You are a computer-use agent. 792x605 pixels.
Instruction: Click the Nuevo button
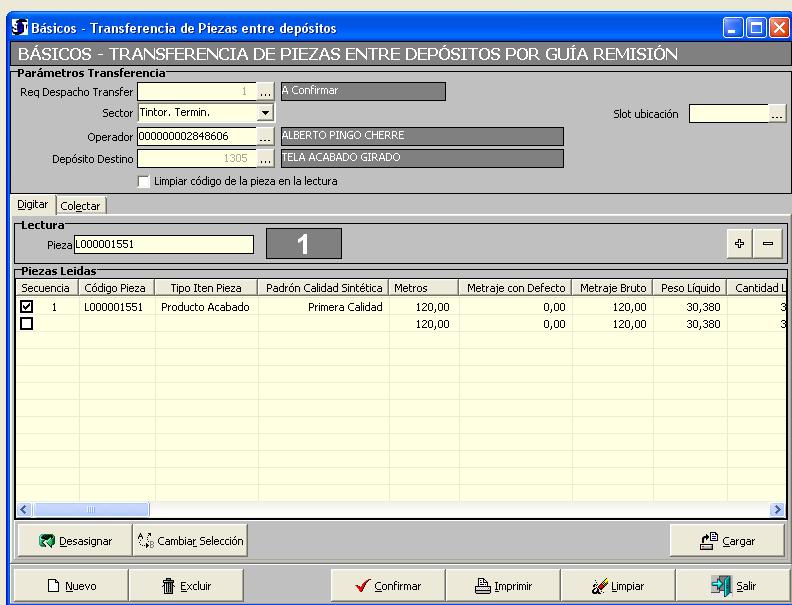[x=72, y=586]
